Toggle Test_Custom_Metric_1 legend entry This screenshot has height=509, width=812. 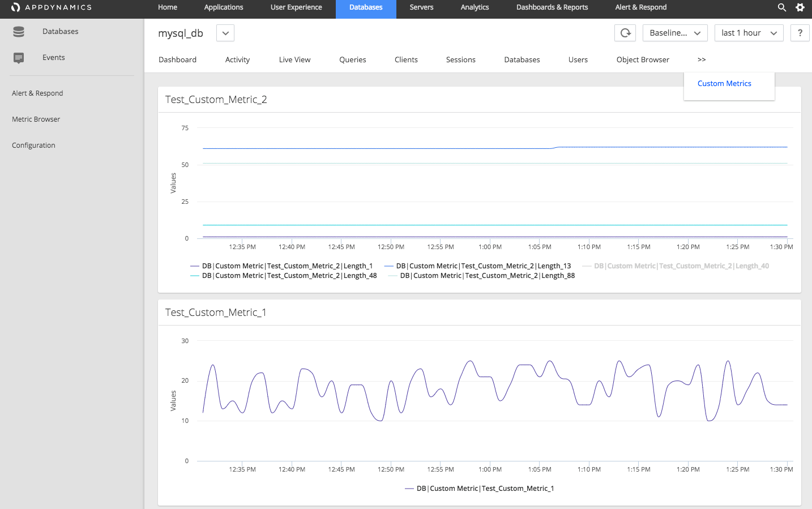point(480,489)
